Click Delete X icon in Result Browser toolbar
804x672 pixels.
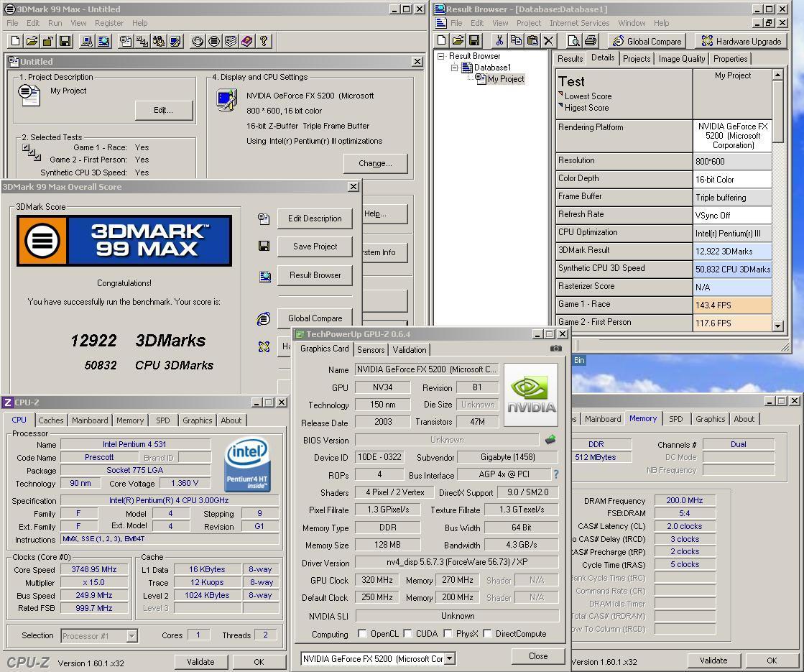[x=549, y=40]
